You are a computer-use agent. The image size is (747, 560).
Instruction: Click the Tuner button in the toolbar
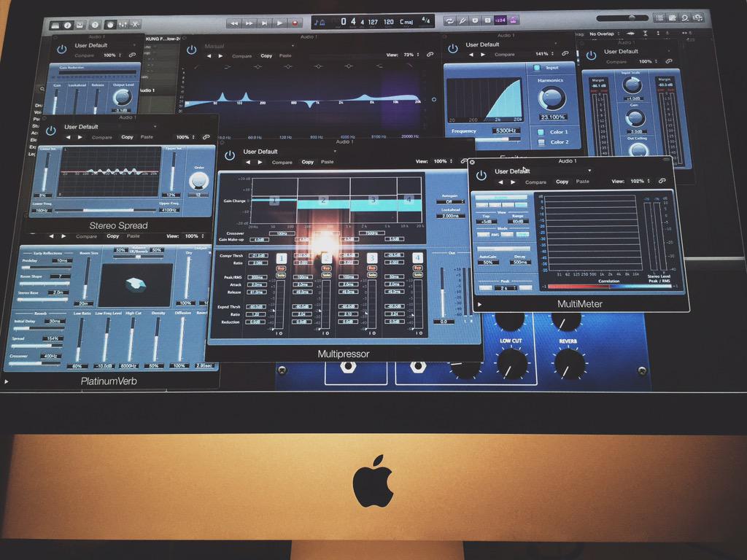[x=462, y=20]
